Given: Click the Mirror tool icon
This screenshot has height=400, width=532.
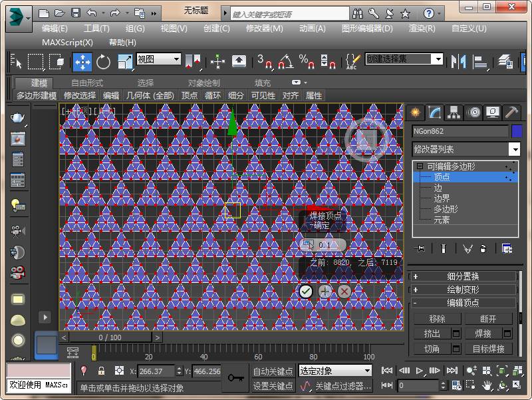Looking at the screenshot, I should (458, 62).
